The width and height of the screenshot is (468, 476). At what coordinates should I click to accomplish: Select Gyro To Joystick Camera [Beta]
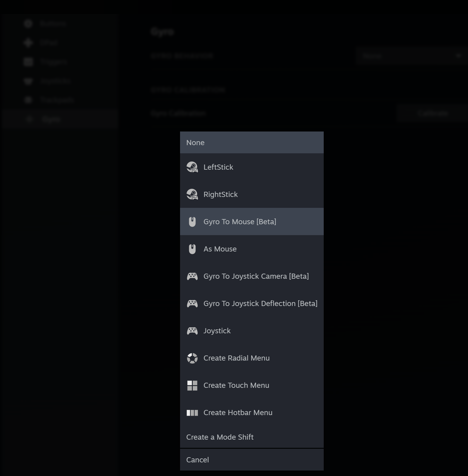252,276
